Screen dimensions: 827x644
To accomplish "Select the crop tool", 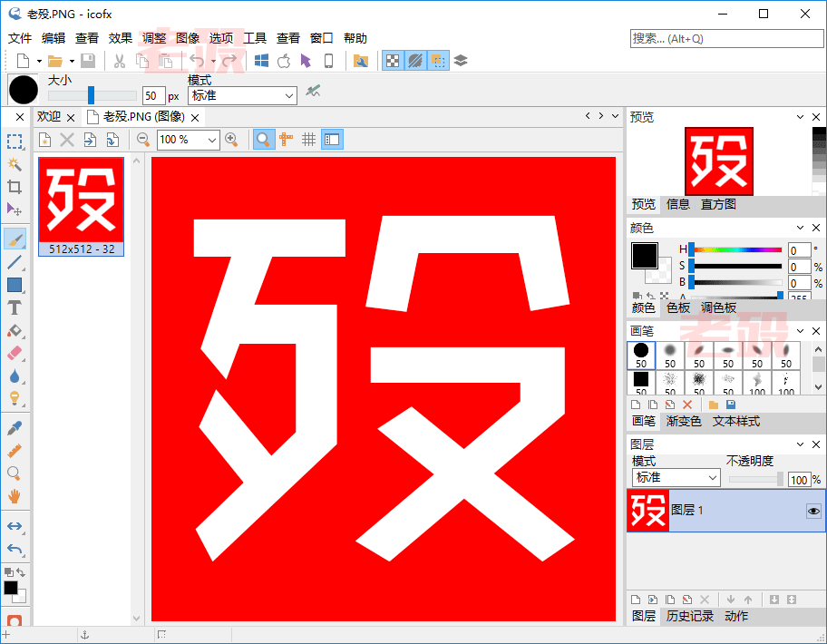I will click(15, 187).
